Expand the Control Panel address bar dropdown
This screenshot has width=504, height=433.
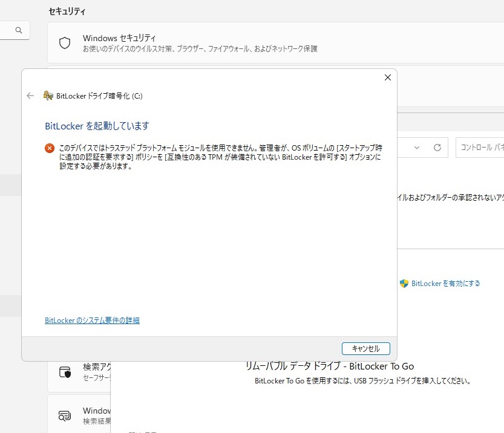pos(417,148)
